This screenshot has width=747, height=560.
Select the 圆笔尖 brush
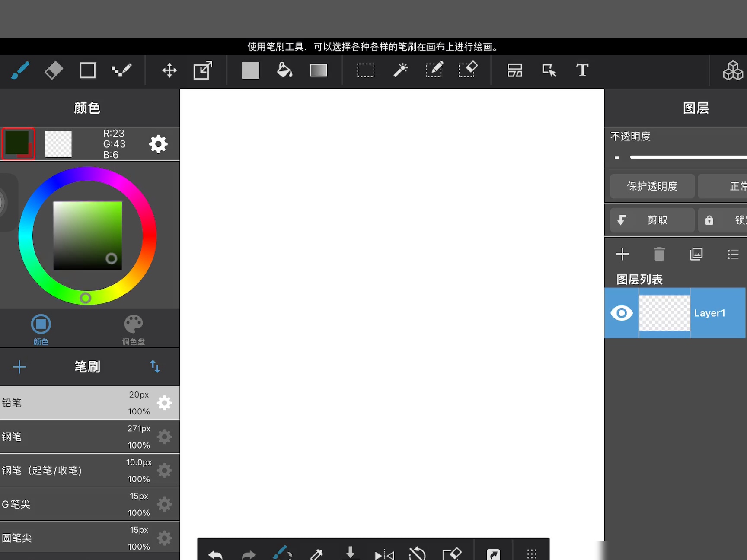coord(89,537)
